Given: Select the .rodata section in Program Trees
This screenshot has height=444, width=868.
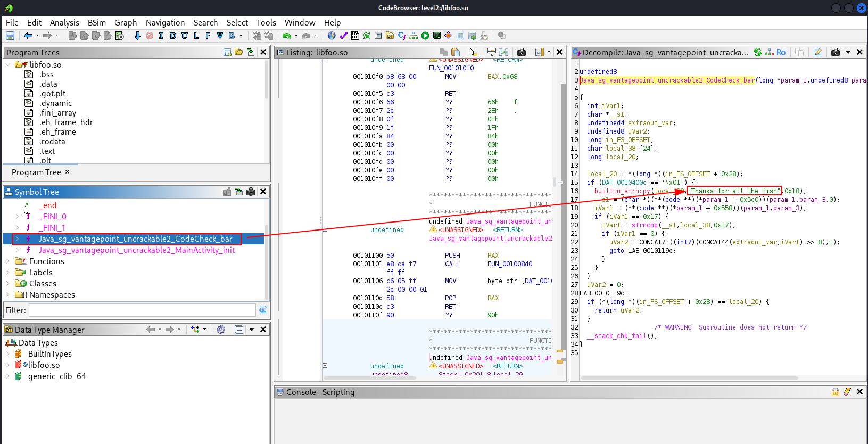Looking at the screenshot, I should pos(52,142).
